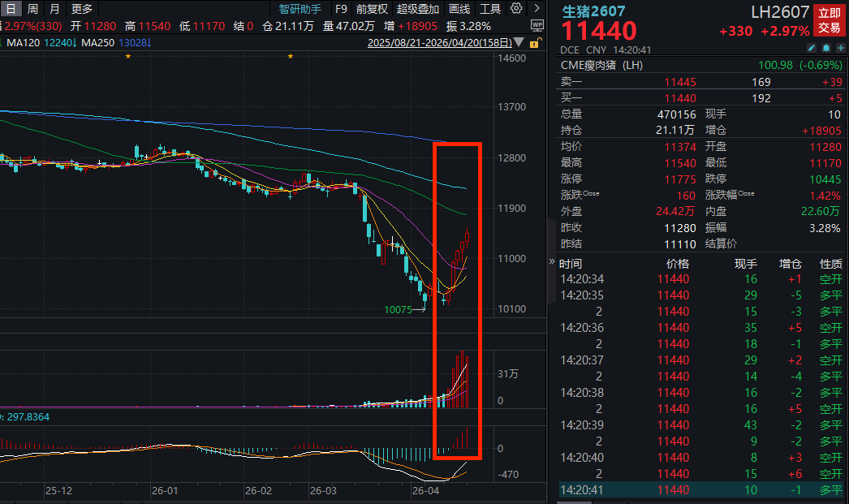Open 工具 tools menu
Image resolution: width=849 pixels, height=504 pixels.
(490, 9)
